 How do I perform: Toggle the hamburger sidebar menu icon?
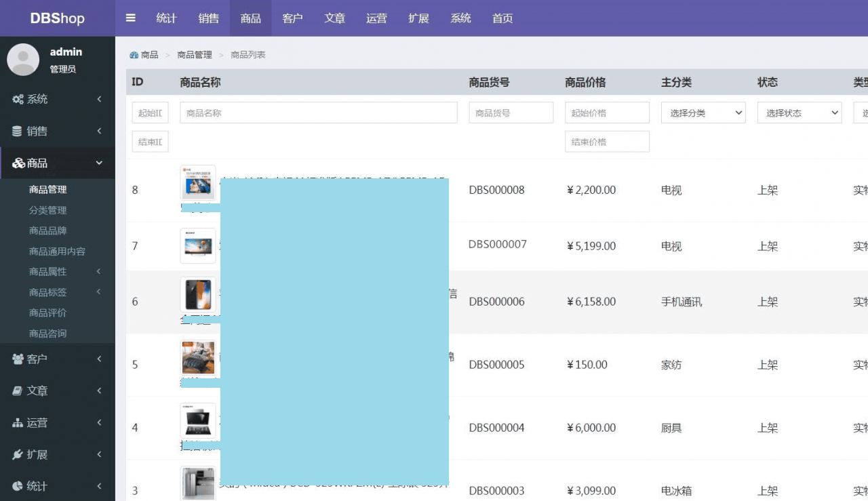tap(131, 18)
